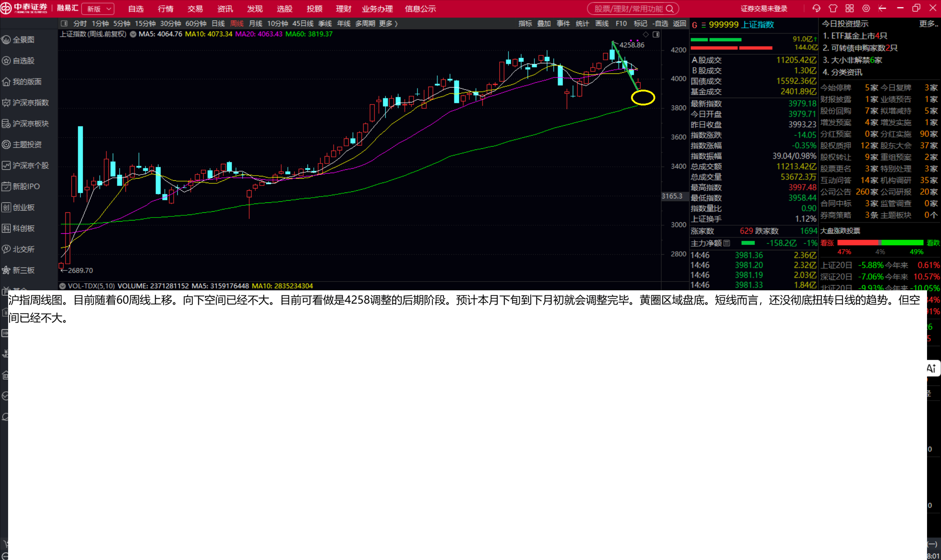Click 证券交易未登录 login link
The height and width of the screenshot is (560, 941).
[x=764, y=9]
